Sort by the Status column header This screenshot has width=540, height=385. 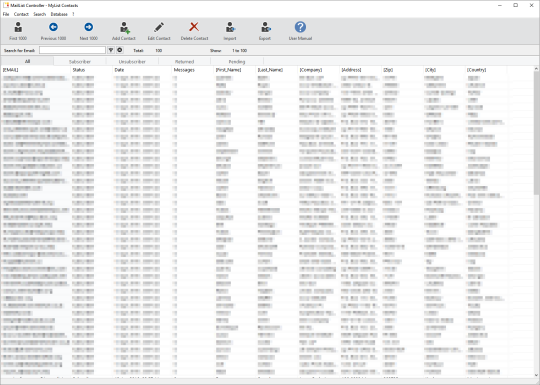point(92,70)
